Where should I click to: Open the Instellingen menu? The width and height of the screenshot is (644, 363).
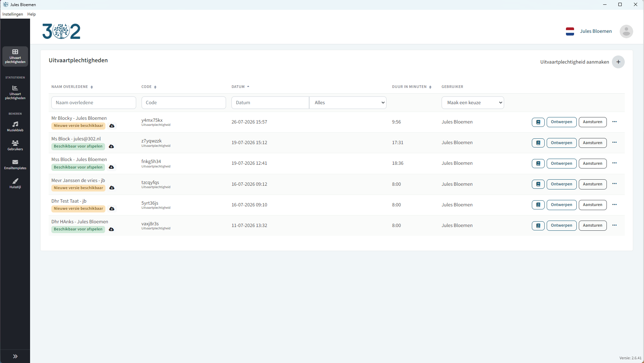tap(13, 14)
